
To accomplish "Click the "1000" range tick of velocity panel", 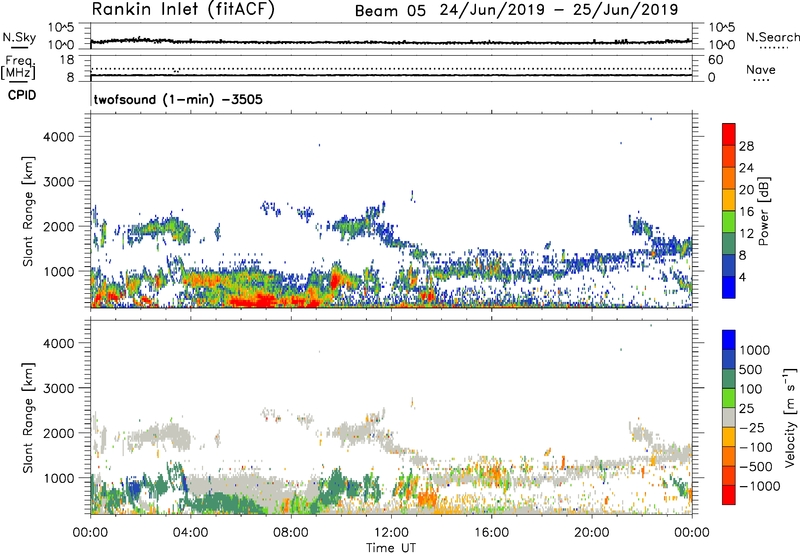I will tap(59, 478).
